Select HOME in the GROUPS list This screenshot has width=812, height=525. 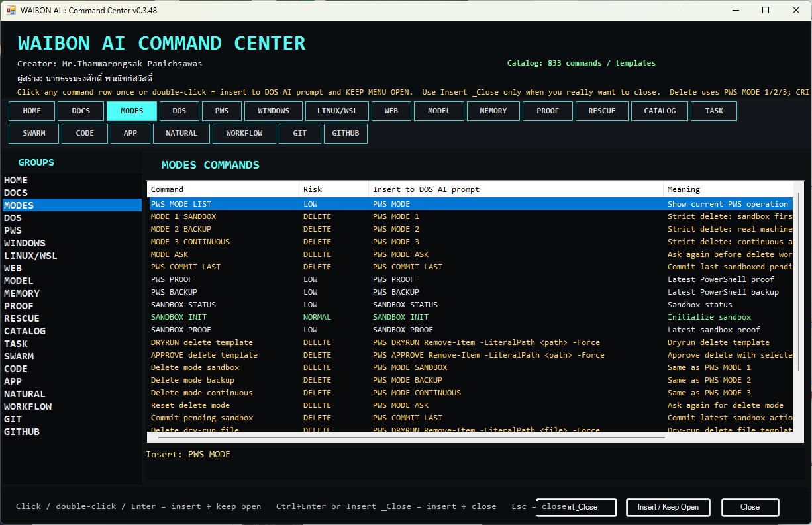coord(72,180)
